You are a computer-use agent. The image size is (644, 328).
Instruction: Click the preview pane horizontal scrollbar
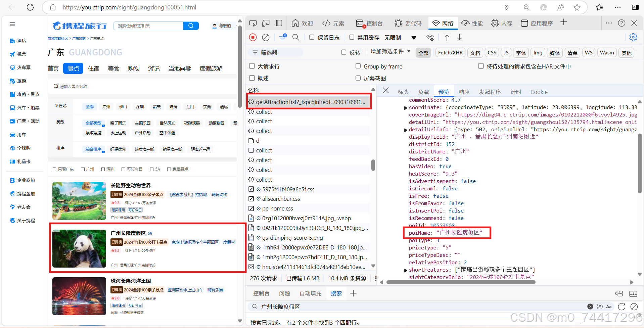461,282
